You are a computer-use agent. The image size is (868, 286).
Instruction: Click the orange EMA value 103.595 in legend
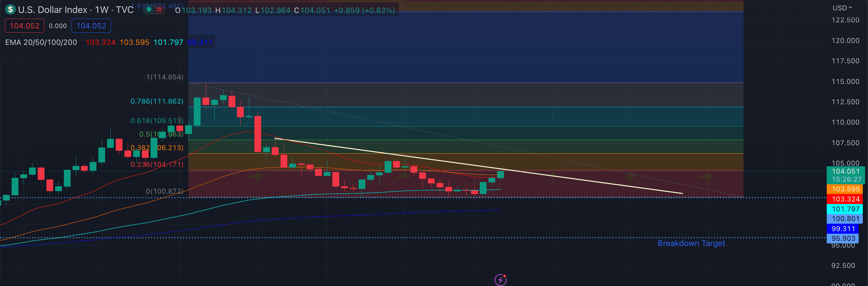[x=134, y=43]
